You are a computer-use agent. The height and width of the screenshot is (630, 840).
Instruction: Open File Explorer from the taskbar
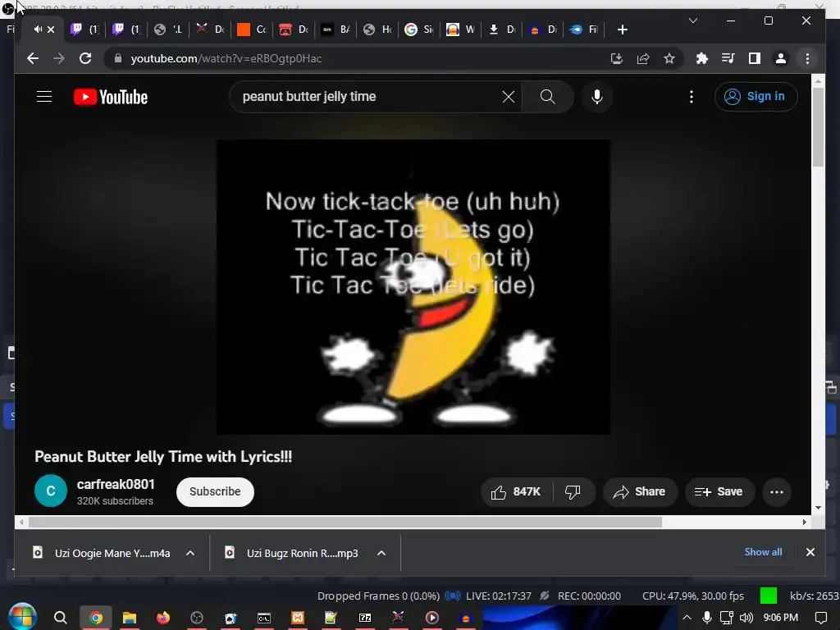(129, 618)
